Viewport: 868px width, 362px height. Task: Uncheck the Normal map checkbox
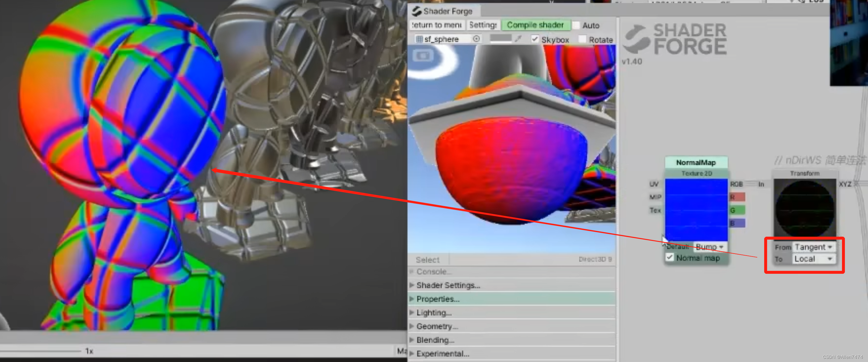[x=669, y=258]
